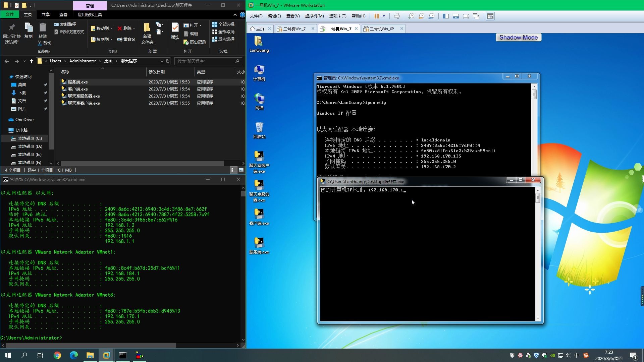Take a snapshot of this virtual machine
This screenshot has width=644, height=362.
pos(411,16)
